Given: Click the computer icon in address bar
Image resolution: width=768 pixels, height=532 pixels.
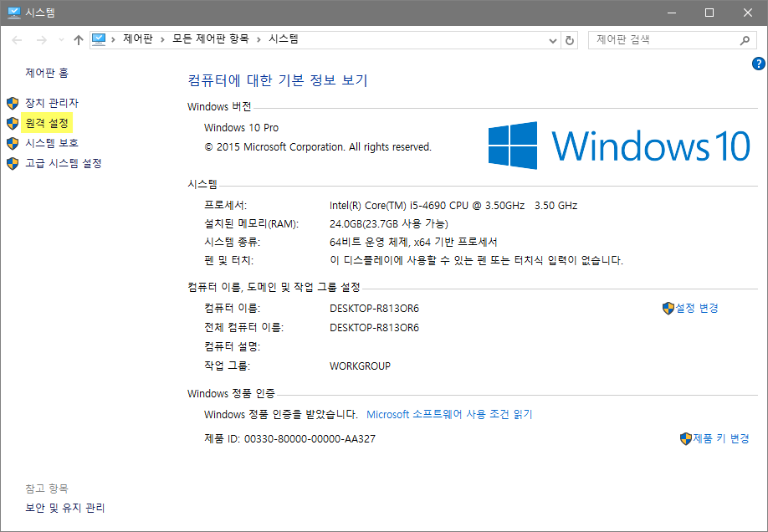Looking at the screenshot, I should [x=99, y=39].
